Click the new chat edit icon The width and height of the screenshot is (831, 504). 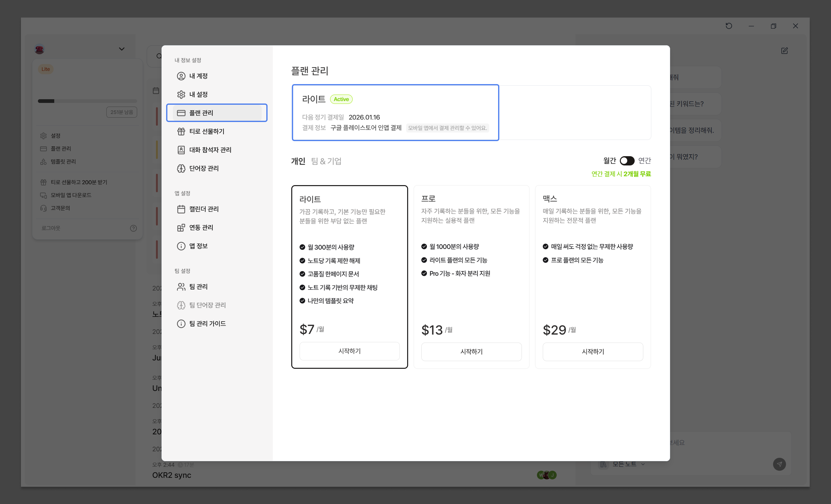[x=784, y=51]
